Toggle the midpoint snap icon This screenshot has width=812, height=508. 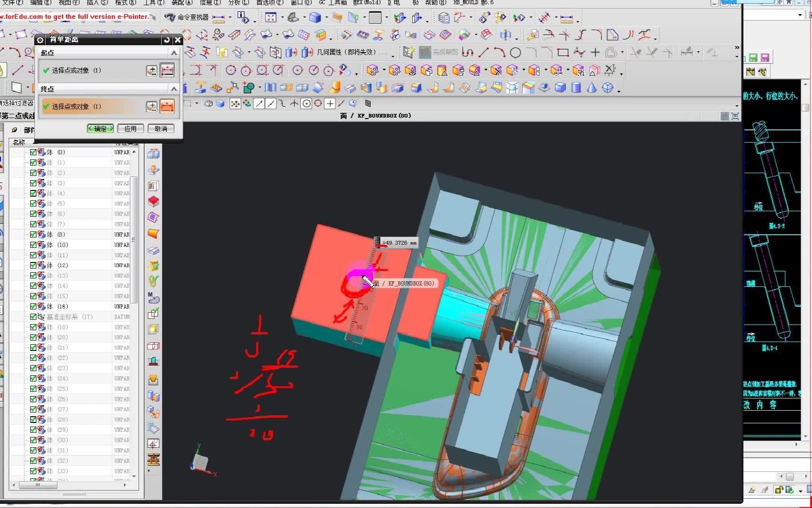(x=271, y=103)
